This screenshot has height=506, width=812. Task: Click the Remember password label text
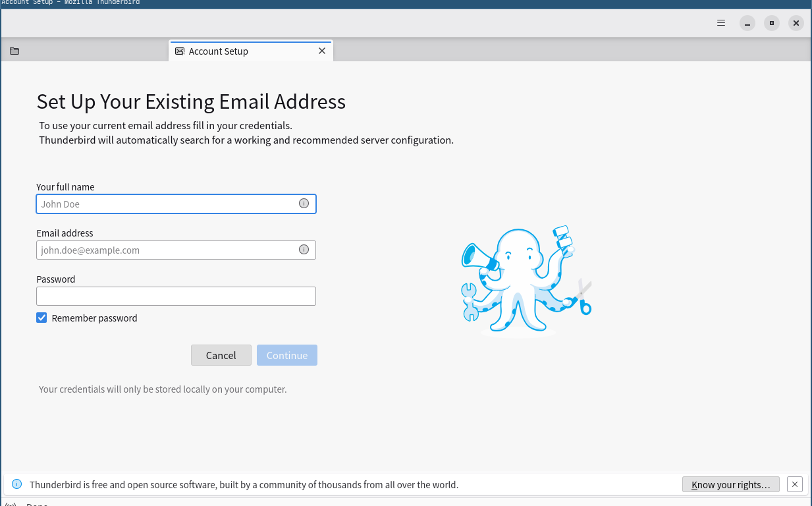[x=94, y=318]
